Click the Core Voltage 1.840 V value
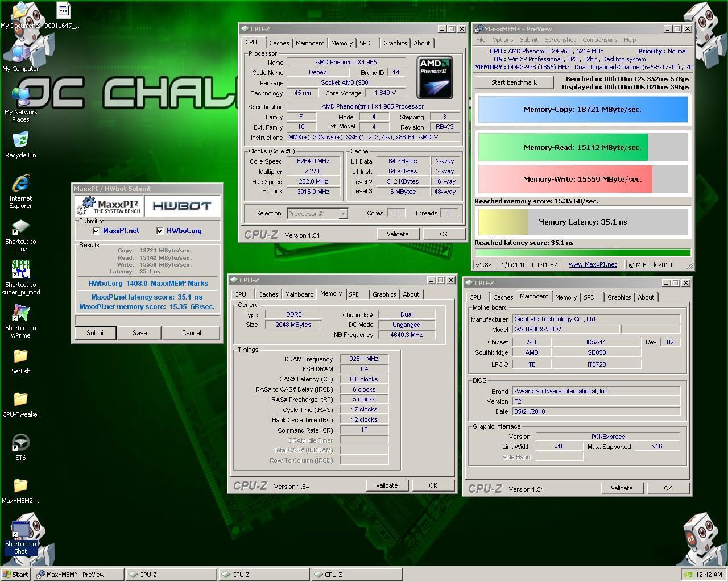Viewport: 728px width, 582px height. point(385,93)
